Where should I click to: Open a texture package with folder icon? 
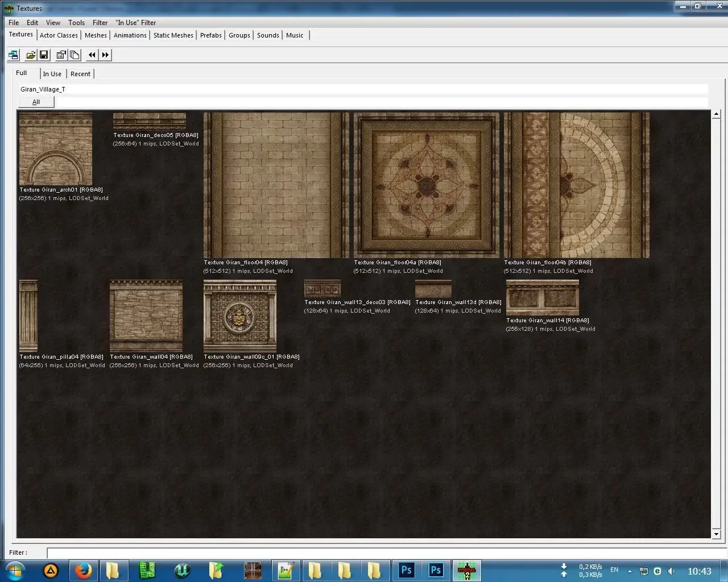pos(31,55)
